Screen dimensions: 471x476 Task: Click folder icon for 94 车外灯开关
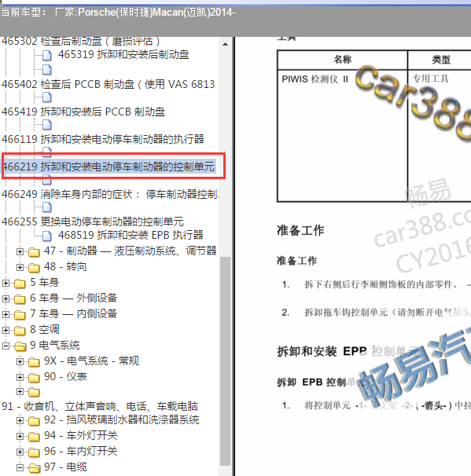coord(34,437)
